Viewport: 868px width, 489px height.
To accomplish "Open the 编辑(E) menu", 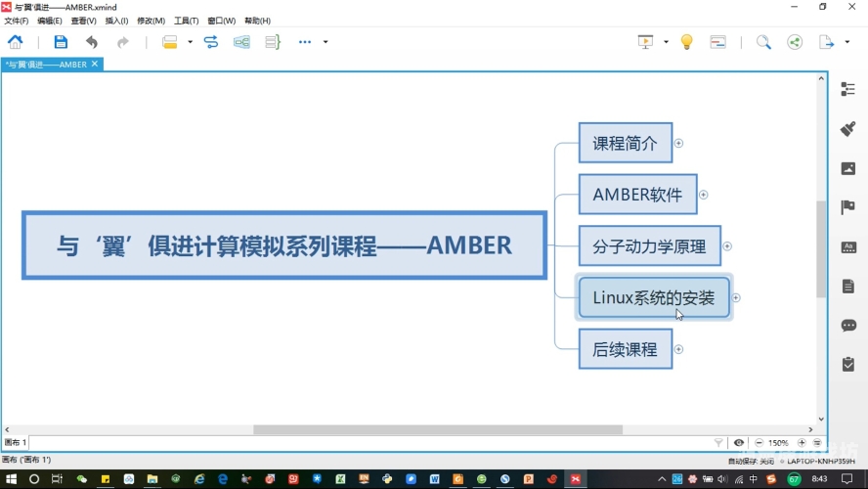I will pyautogui.click(x=50, y=22).
